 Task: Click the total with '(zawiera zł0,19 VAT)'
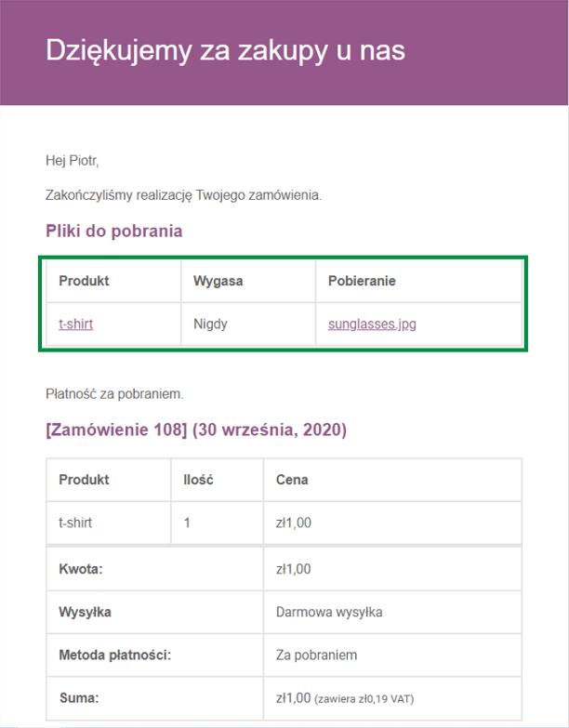click(345, 698)
